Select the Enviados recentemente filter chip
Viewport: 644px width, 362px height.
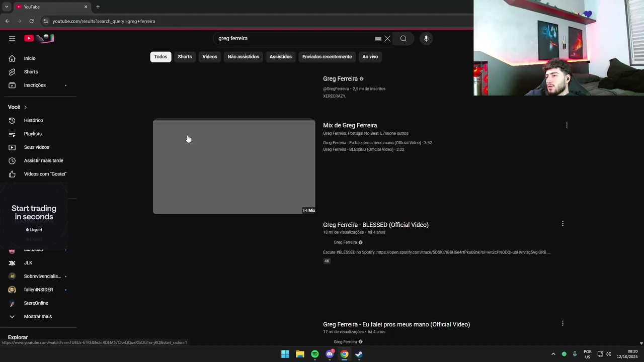point(327,57)
